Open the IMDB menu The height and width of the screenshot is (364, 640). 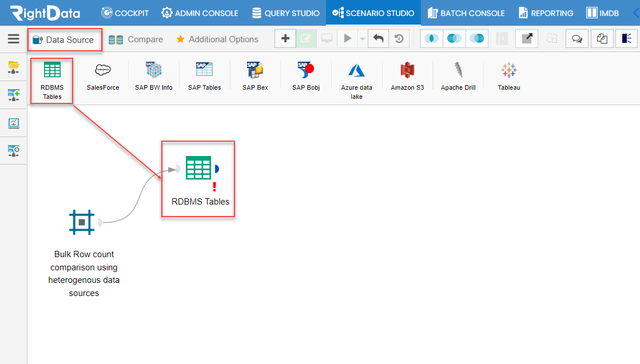tap(602, 13)
